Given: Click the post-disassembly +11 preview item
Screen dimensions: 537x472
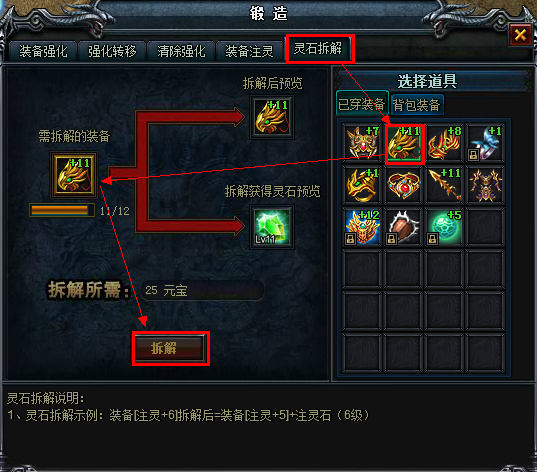Looking at the screenshot, I should (272, 117).
